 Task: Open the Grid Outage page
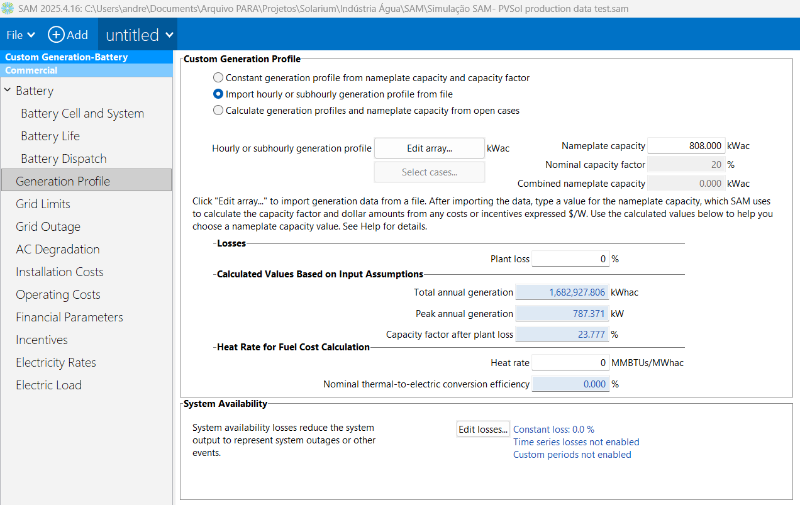tap(48, 226)
